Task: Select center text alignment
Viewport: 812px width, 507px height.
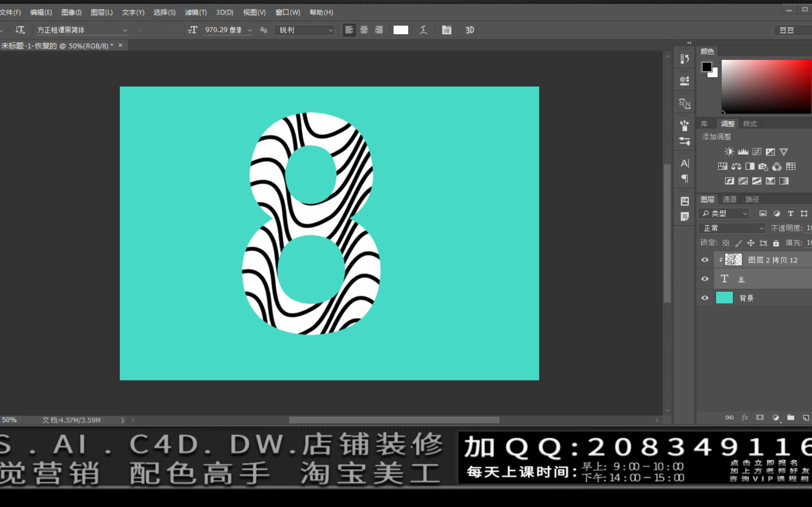Action: (x=364, y=30)
